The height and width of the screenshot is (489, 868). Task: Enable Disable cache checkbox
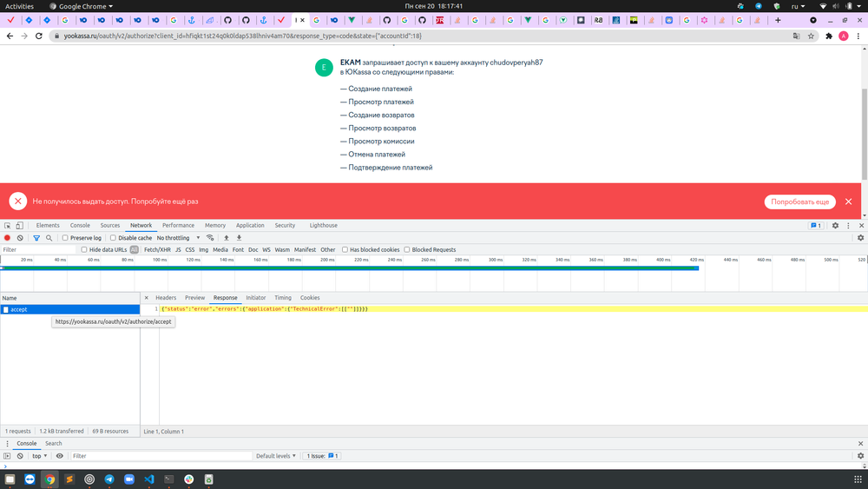pos(113,238)
